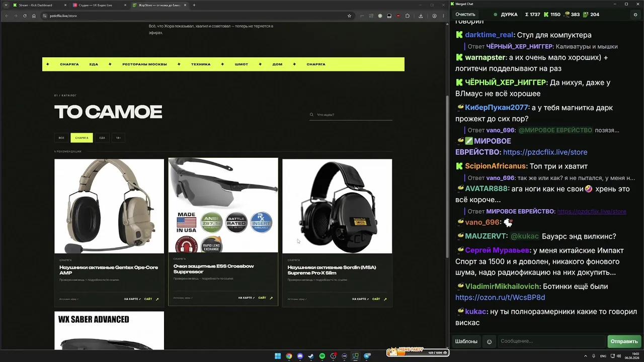Select the ЖорStore browser tab
This screenshot has height=362, width=644.
click(x=159, y=5)
